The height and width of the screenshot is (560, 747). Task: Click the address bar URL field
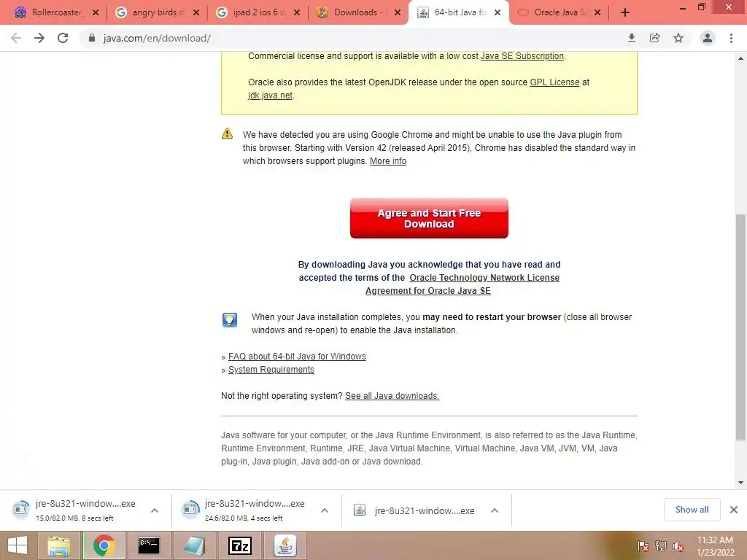click(352, 38)
